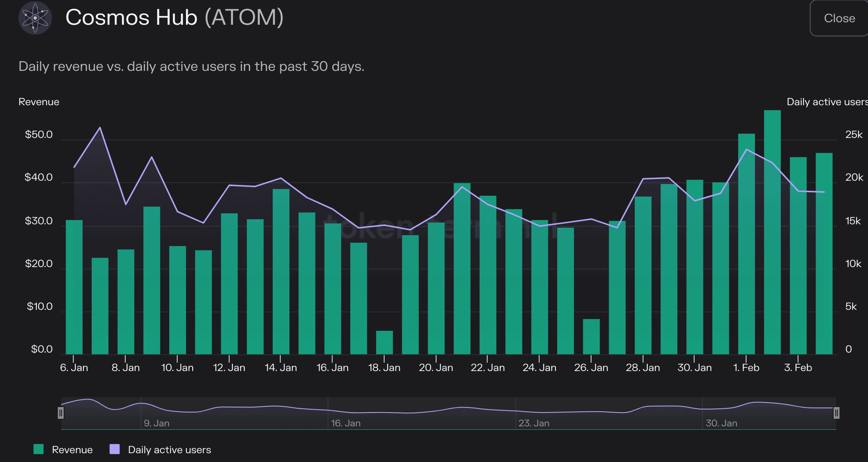Click the 'Daily active users' right axis title
The image size is (868, 462).
coord(827,102)
